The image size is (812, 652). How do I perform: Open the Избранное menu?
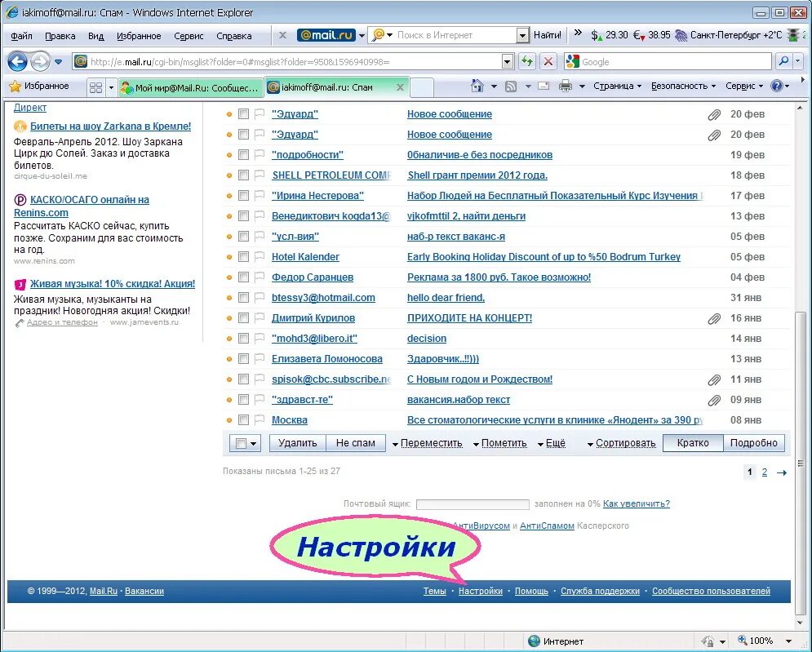click(139, 36)
